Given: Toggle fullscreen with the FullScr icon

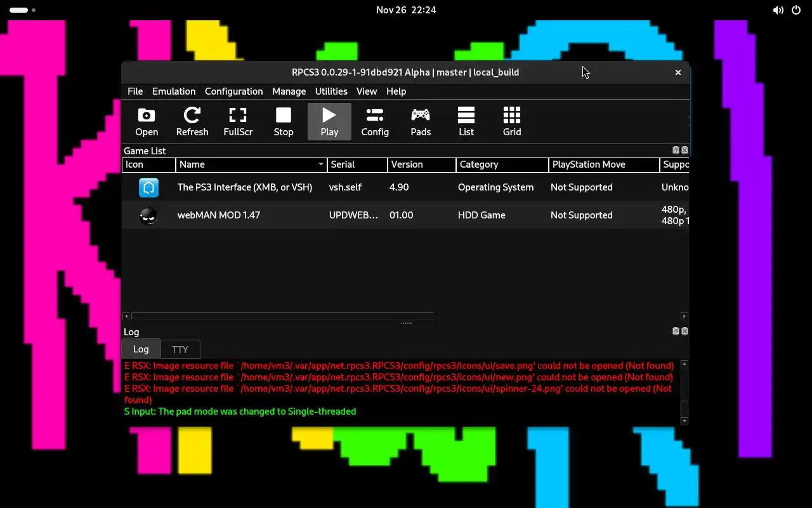Looking at the screenshot, I should coord(238,121).
